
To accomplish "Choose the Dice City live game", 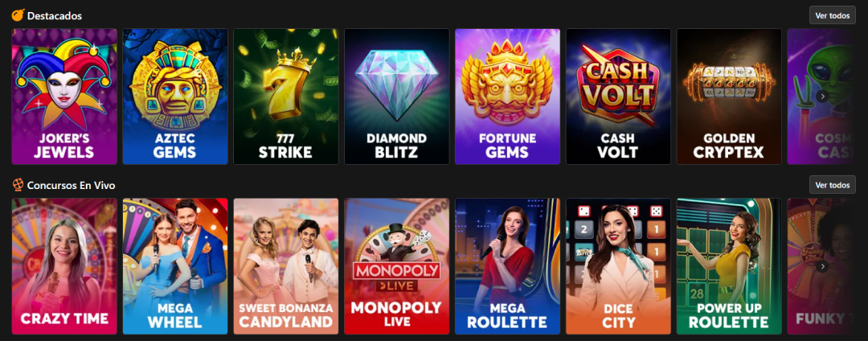I will (x=618, y=266).
